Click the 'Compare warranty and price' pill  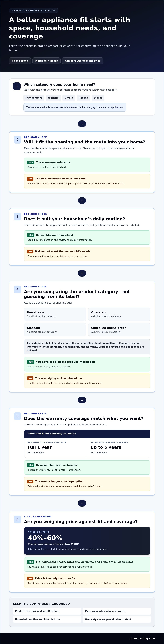point(83,61)
